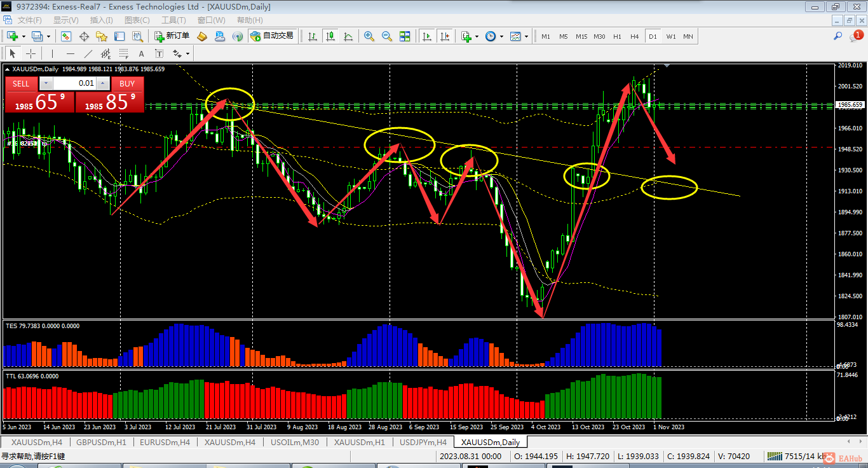Pick the text label 'A' tool

141,53
